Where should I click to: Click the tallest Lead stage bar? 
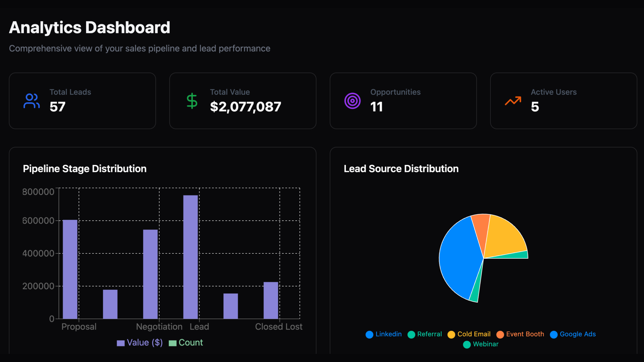point(191,257)
